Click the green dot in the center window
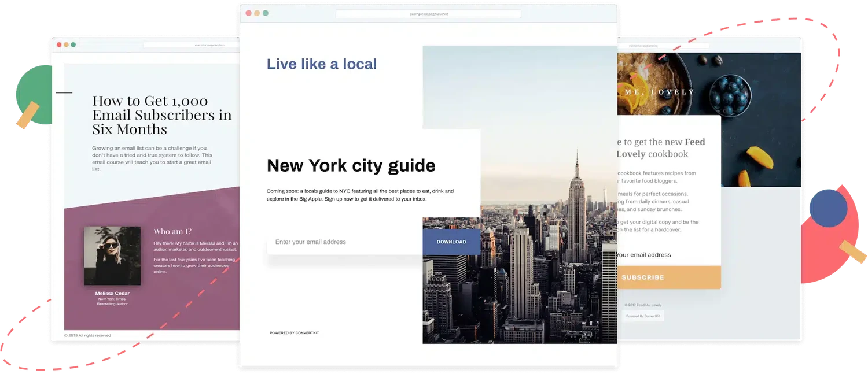The image size is (868, 374). point(266,13)
